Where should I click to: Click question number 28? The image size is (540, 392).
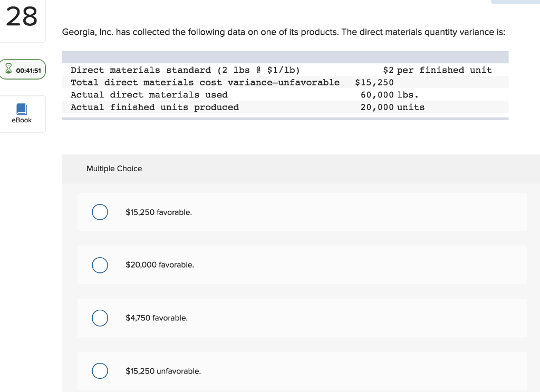[22, 17]
